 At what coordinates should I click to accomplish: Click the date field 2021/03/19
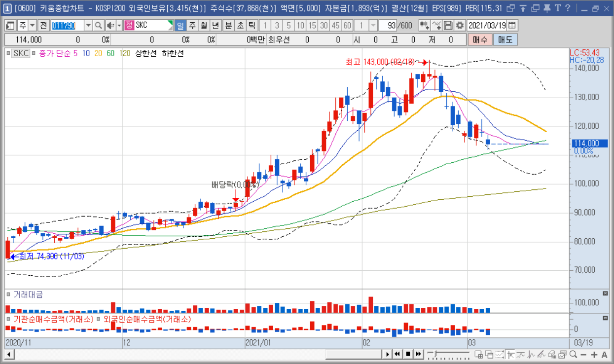pyautogui.click(x=487, y=25)
